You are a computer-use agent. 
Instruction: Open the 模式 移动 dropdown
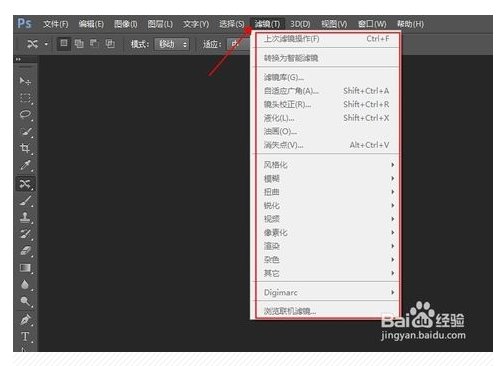pyautogui.click(x=172, y=44)
